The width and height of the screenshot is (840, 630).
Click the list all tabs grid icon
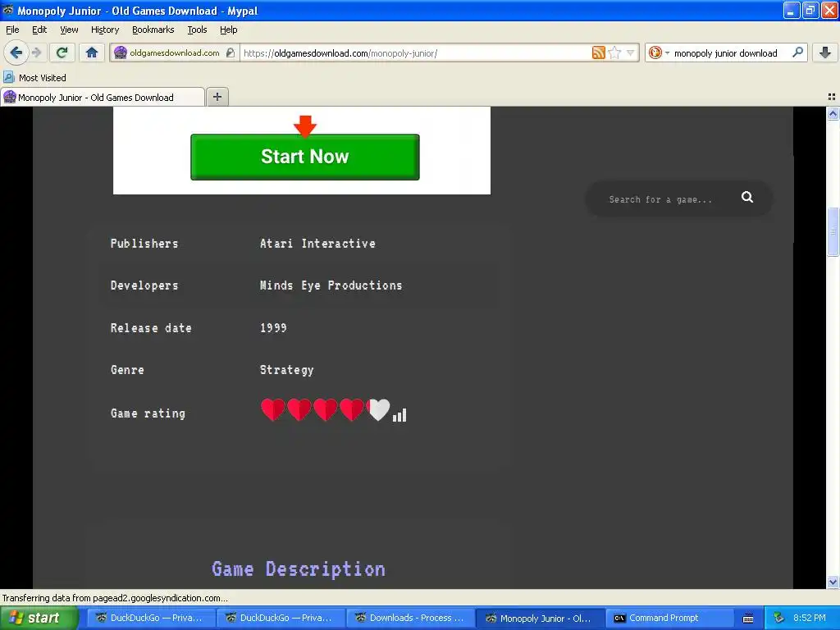(x=832, y=97)
